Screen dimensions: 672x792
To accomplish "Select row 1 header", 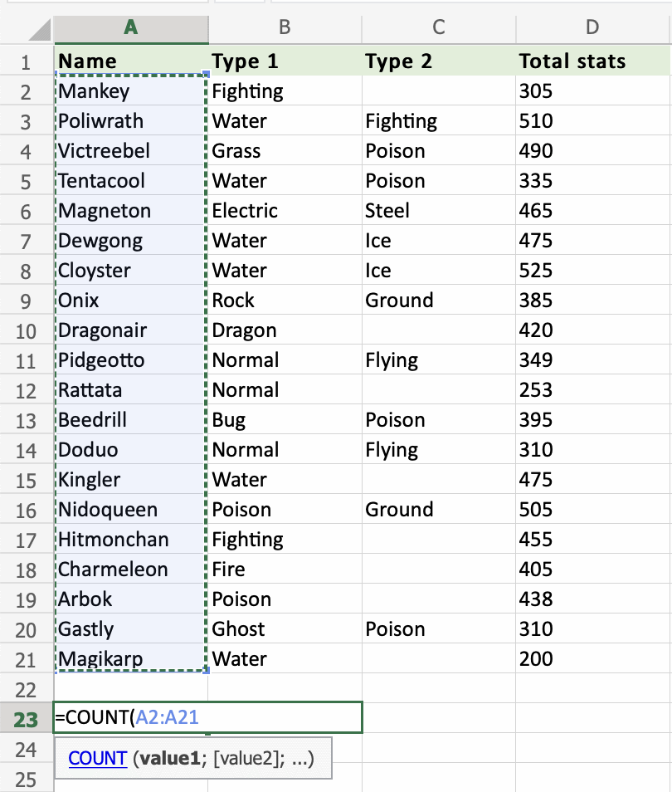I will point(26,61).
